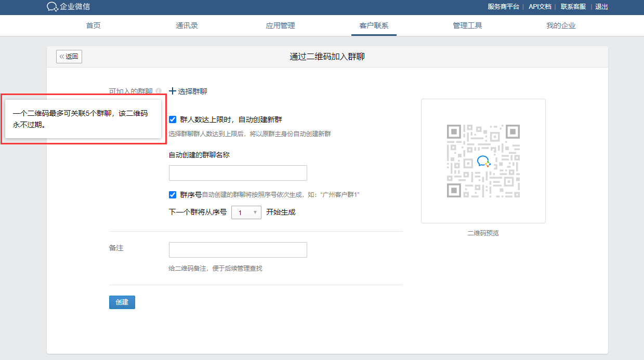
Task: Click the info icon beside 可加入的群聊
Action: pyautogui.click(x=159, y=91)
